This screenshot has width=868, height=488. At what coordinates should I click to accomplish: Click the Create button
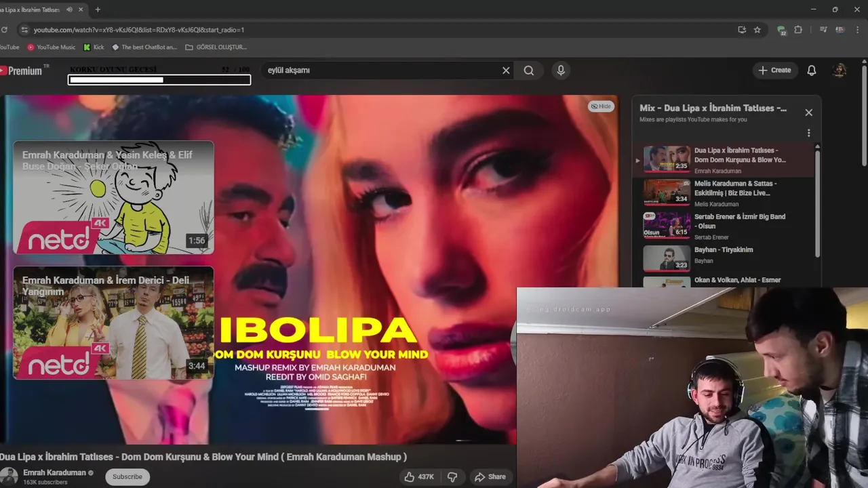click(774, 70)
